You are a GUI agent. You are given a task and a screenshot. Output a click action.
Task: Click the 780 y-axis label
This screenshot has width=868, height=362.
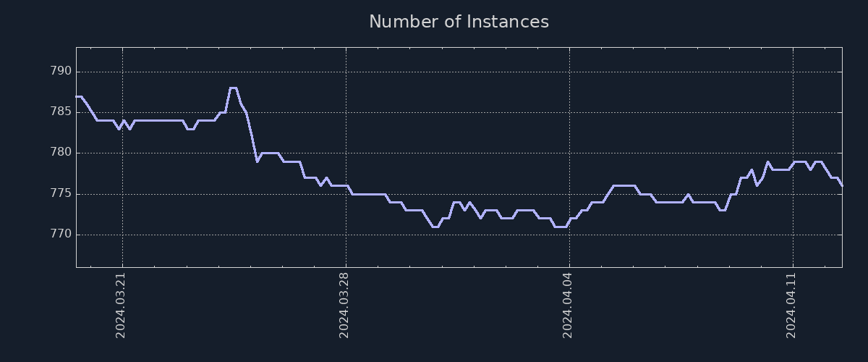tap(61, 153)
